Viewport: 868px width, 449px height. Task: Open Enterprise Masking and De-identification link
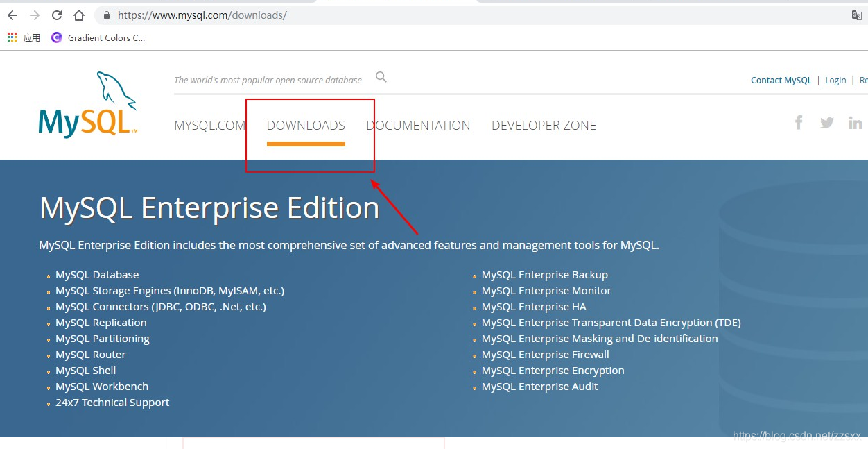600,339
